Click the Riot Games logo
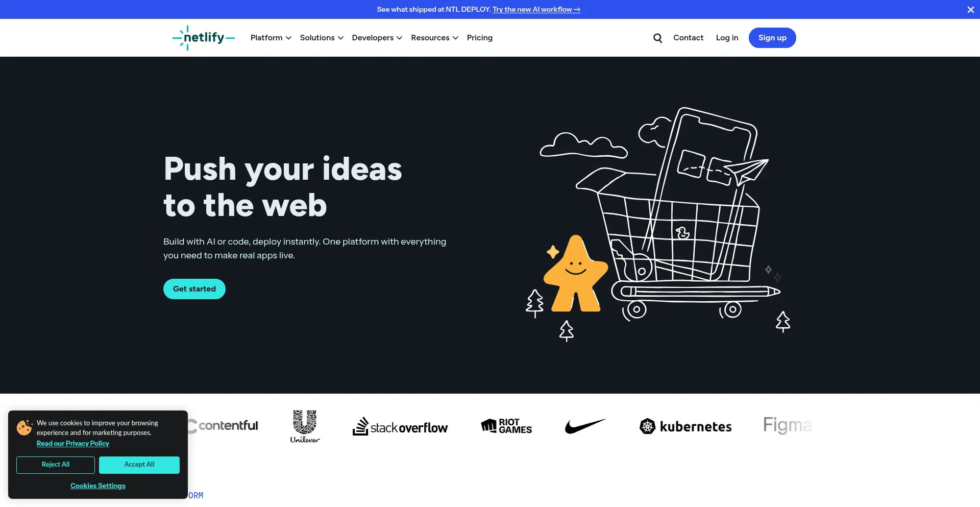Image resolution: width=980 pixels, height=507 pixels. click(506, 426)
